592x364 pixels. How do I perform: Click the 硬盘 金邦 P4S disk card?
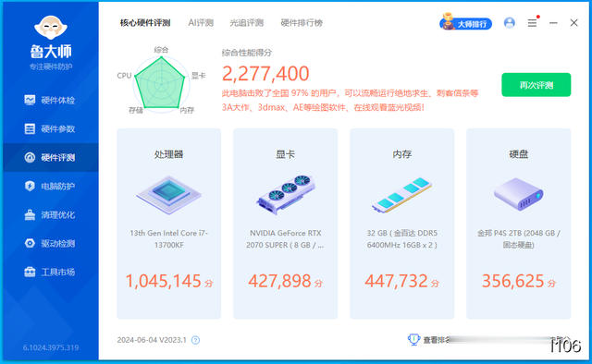click(x=519, y=224)
